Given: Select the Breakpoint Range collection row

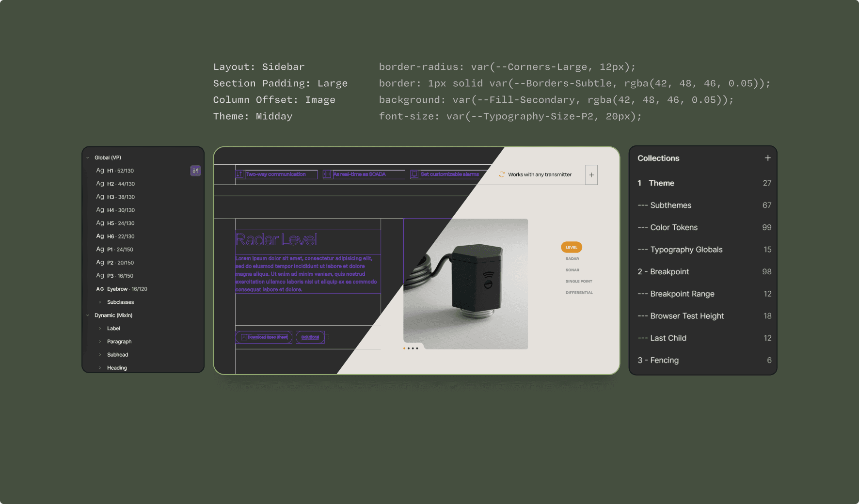Looking at the screenshot, I should coord(704,294).
